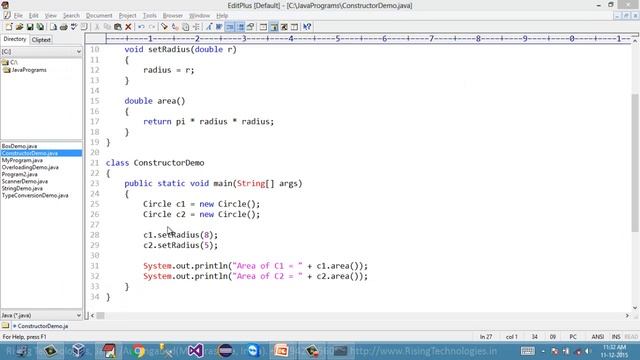Click the Open file toolbar icon
The width and height of the screenshot is (640, 360).
coord(19,27)
